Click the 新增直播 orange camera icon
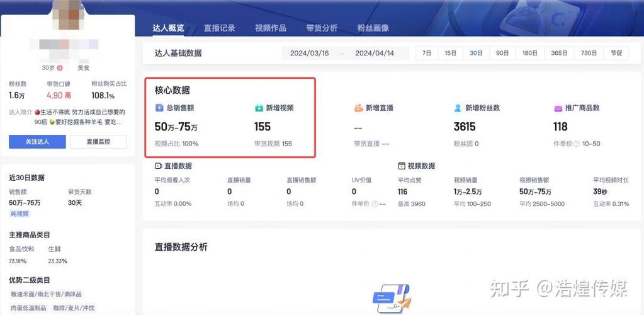 (359, 108)
